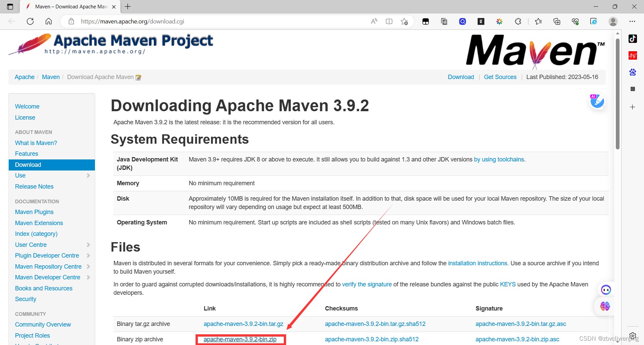Viewport: 644px width, 345px height.
Task: Expand the Use sidebar menu
Action: click(x=88, y=175)
